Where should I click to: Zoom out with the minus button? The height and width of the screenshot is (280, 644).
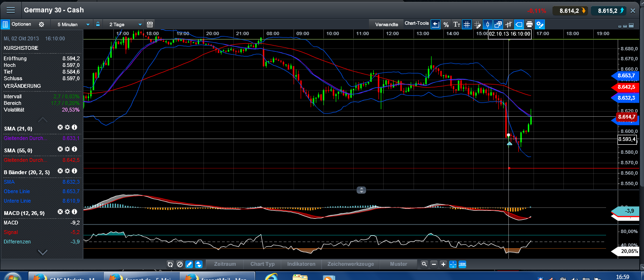[x=433, y=264]
